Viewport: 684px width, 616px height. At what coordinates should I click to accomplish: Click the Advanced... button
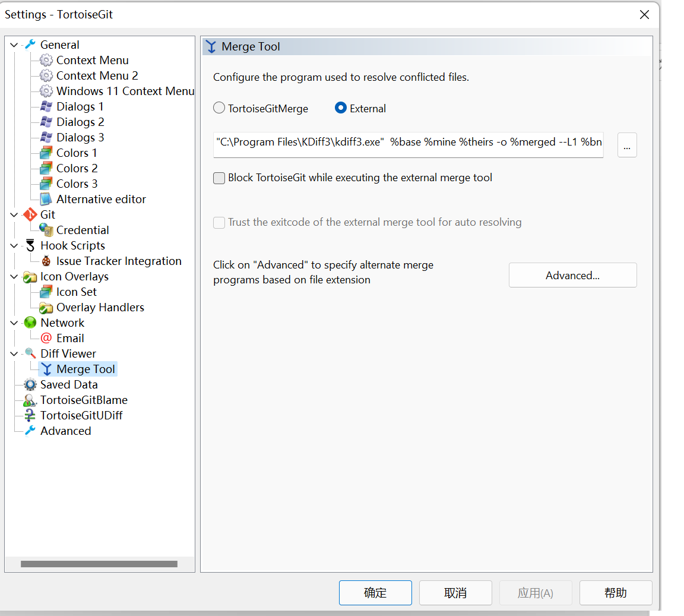tap(572, 275)
